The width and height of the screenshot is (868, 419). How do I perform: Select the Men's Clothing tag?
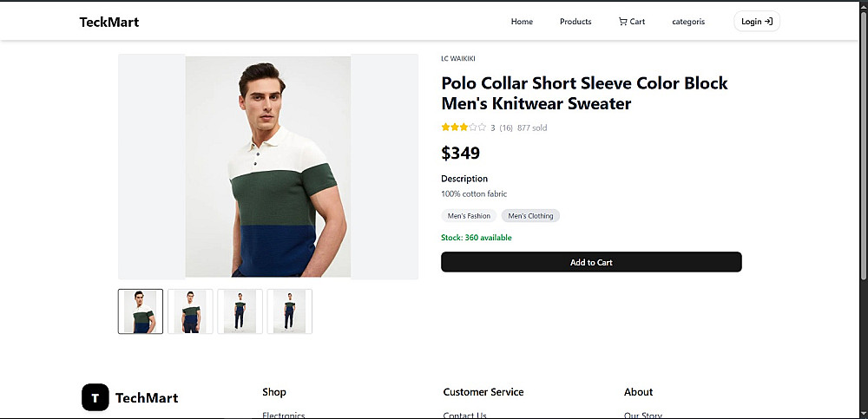tap(530, 216)
